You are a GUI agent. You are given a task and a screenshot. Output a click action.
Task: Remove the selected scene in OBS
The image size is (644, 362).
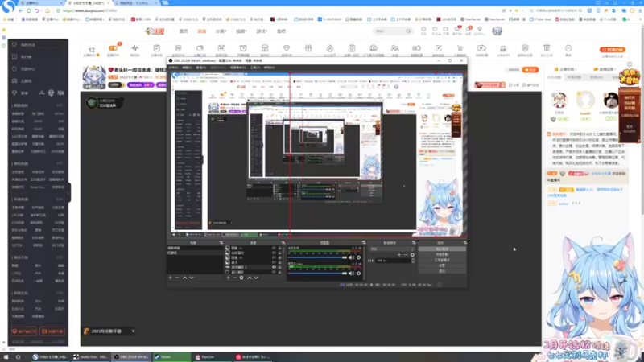click(x=177, y=278)
